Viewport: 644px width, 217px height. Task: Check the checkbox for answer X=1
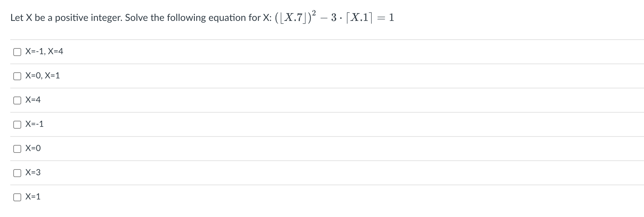pyautogui.click(x=17, y=197)
